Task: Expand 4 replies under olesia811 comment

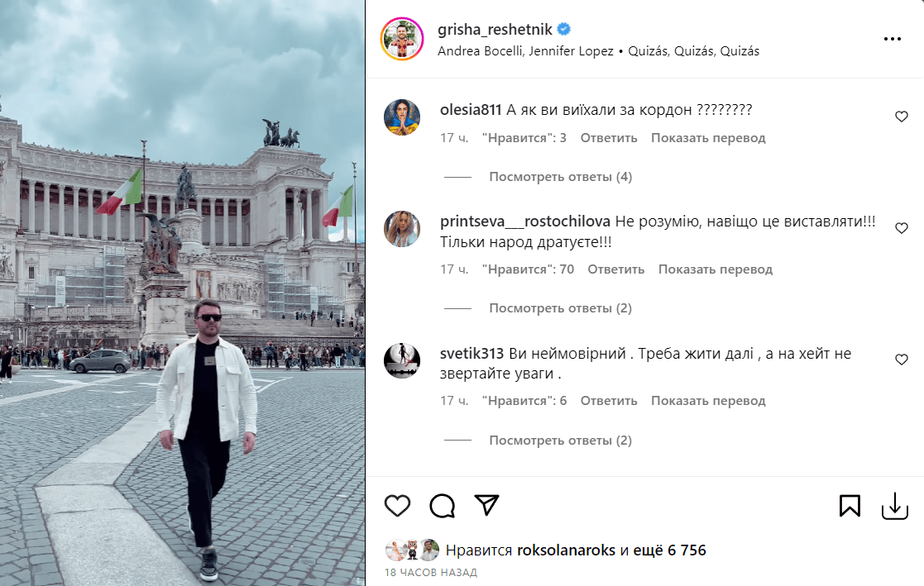Action: click(x=560, y=177)
